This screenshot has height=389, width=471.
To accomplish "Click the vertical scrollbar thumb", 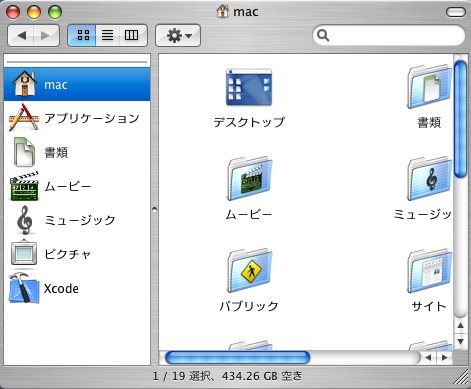I will 460,119.
